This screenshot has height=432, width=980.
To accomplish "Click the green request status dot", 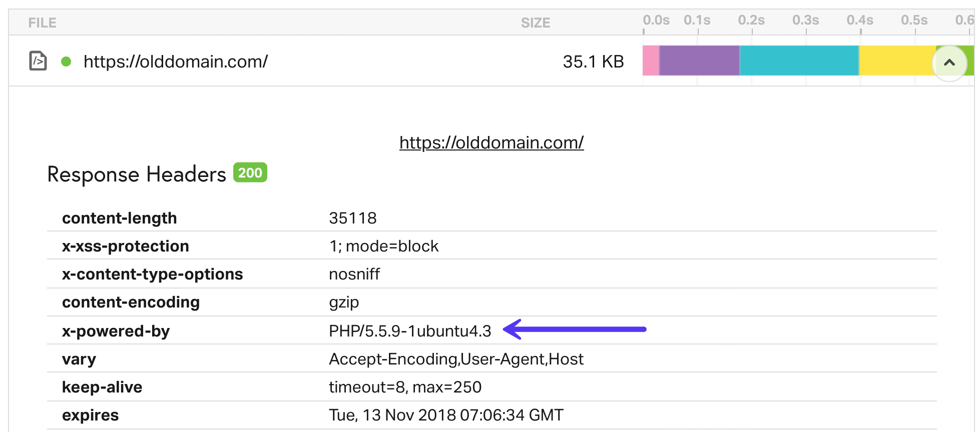I will (65, 61).
